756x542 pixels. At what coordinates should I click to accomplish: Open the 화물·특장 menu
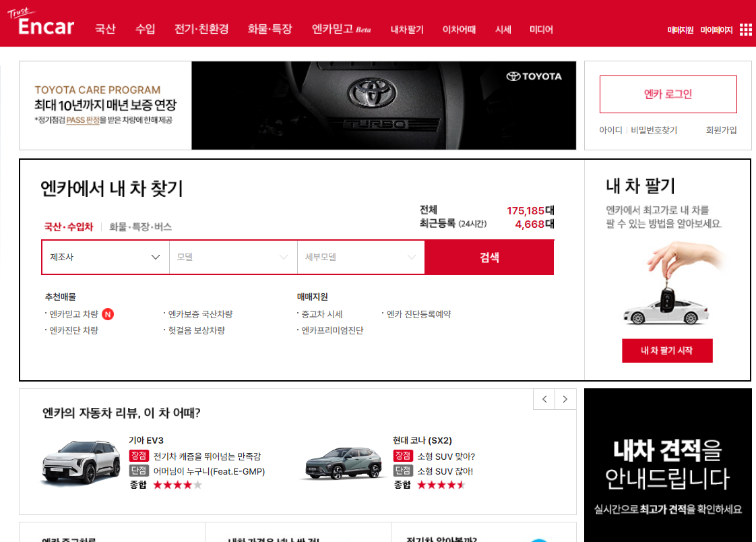[x=270, y=29]
